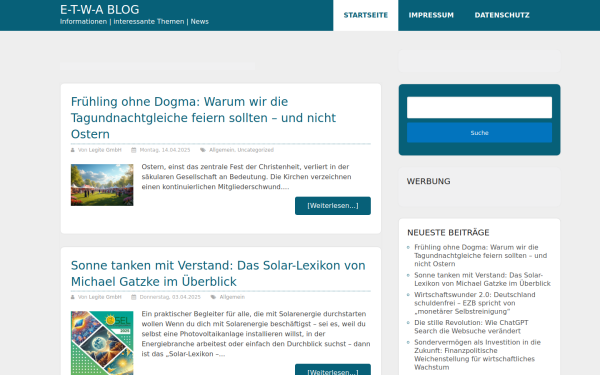Open the E-T-W-A BLOG site title
This screenshot has width=600, height=375.
pos(99,10)
